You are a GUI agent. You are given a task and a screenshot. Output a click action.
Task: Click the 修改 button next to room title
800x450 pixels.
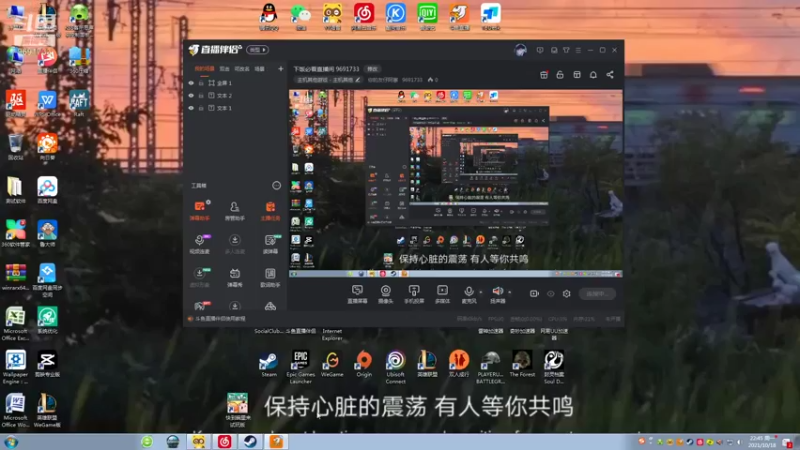click(x=373, y=69)
